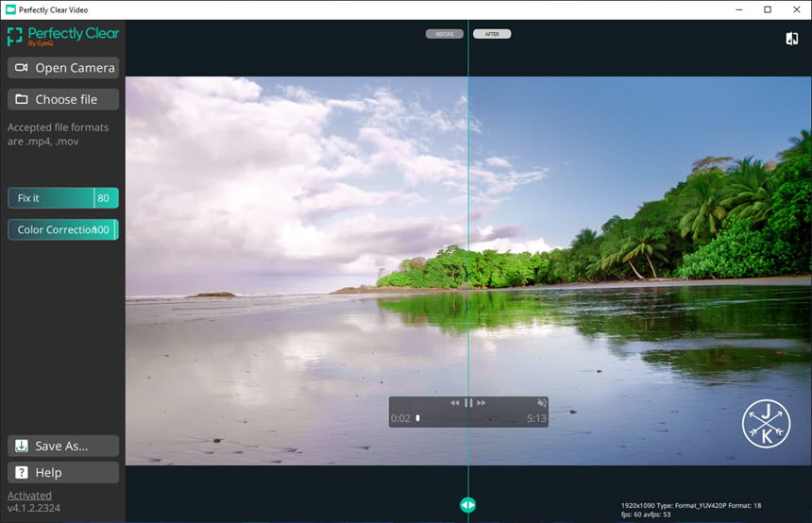812x523 pixels.
Task: Click the 0:02 elapsed time text
Action: [x=400, y=418]
